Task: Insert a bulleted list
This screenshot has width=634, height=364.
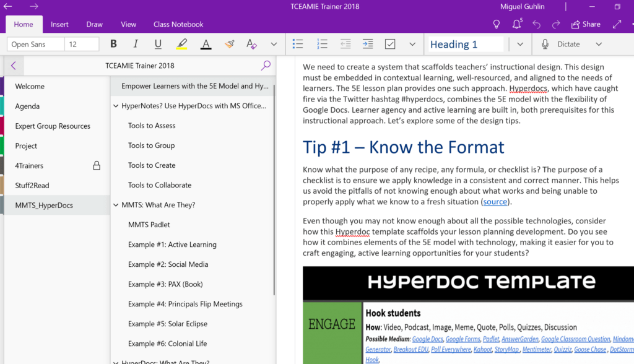Action: point(298,44)
